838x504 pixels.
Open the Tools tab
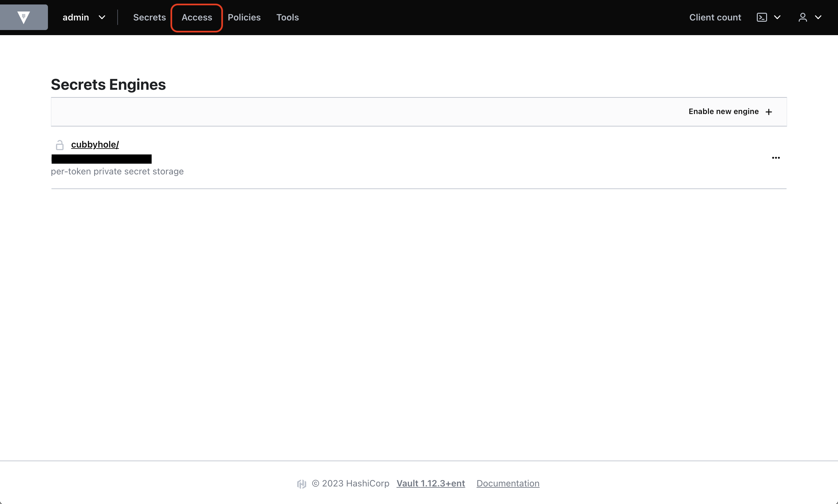point(288,17)
